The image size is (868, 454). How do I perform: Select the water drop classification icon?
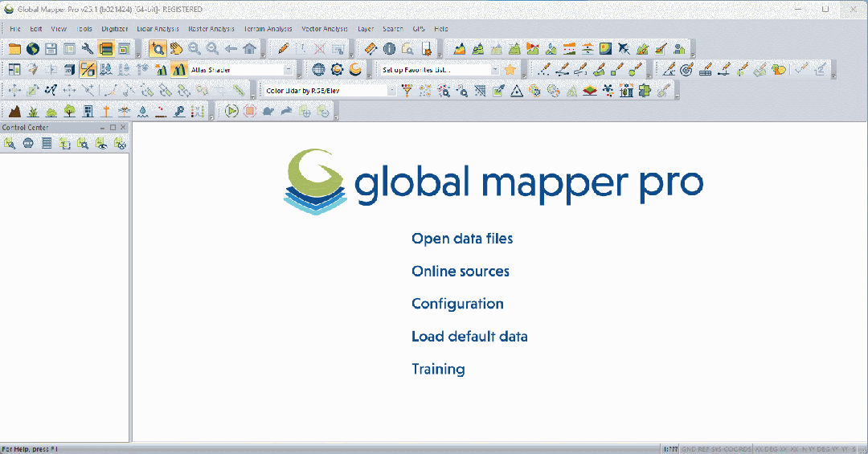[142, 111]
